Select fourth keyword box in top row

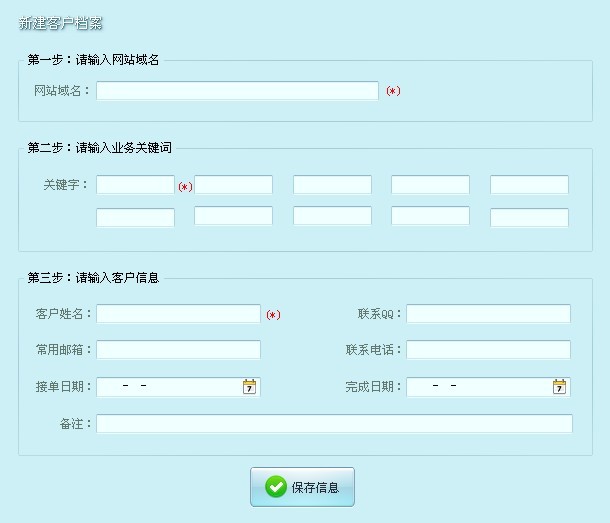(x=430, y=184)
